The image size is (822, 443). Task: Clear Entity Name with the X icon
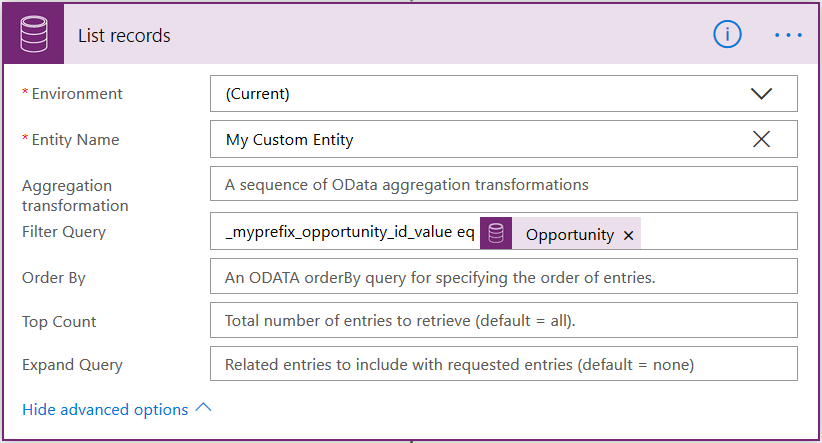point(761,140)
